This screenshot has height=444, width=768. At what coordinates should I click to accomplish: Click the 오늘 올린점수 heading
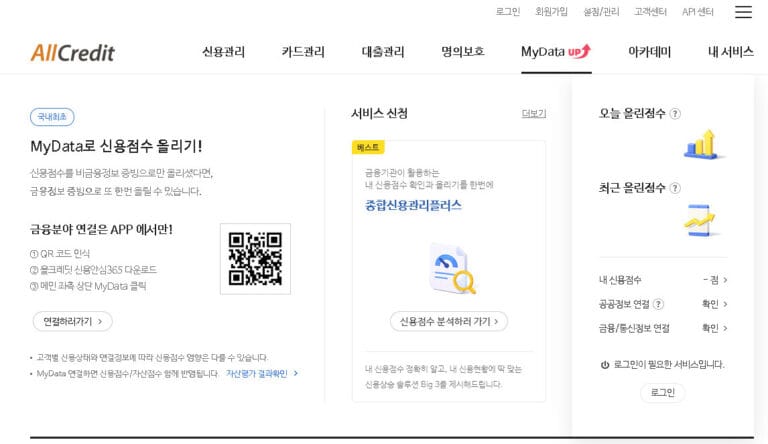(x=632, y=114)
